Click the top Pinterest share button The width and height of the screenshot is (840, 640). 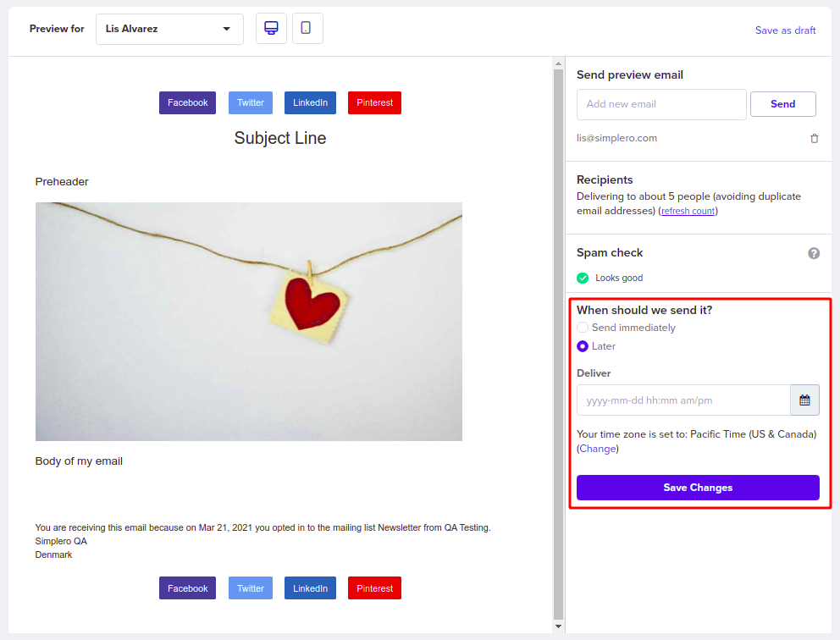tap(374, 102)
